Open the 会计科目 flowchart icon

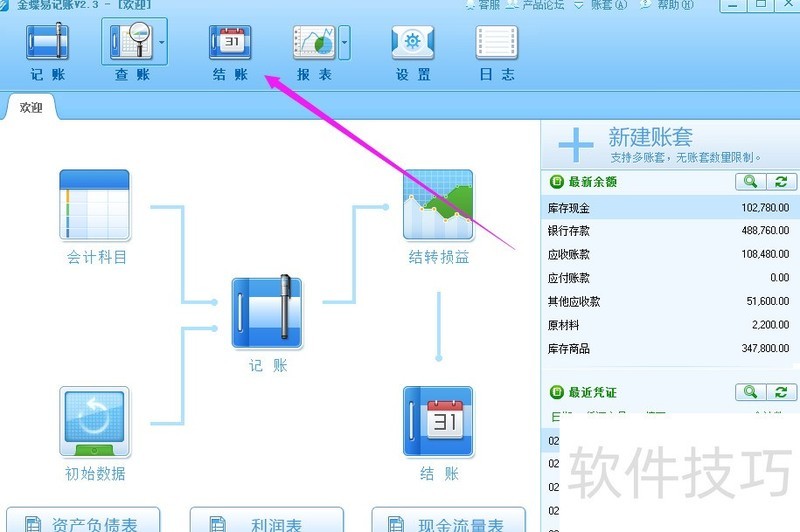pyautogui.click(x=95, y=205)
